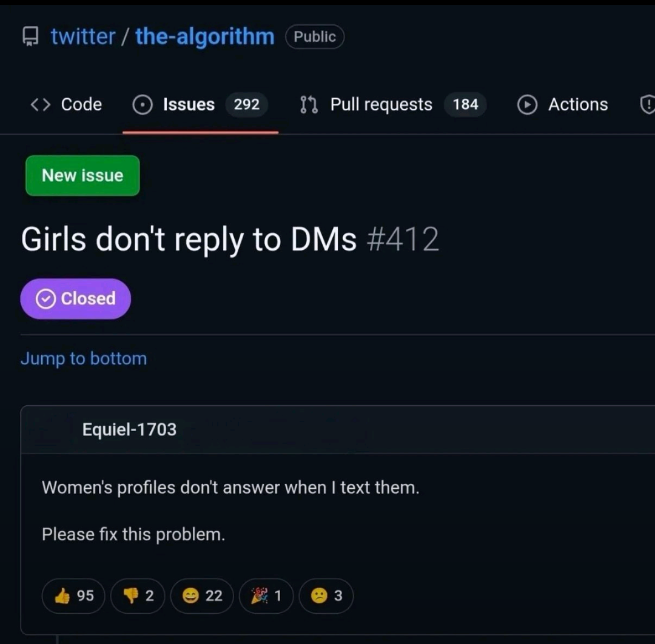The width and height of the screenshot is (655, 644).
Task: Open the Pull requests tab
Action: click(381, 104)
